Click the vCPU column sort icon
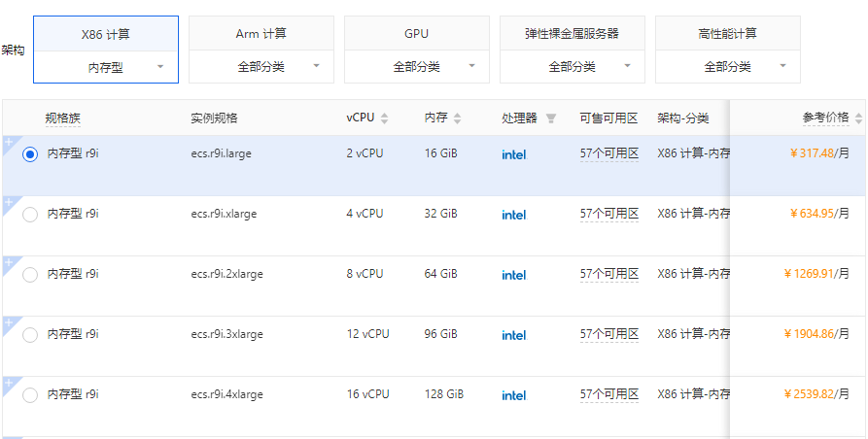868x439 pixels. (x=384, y=118)
